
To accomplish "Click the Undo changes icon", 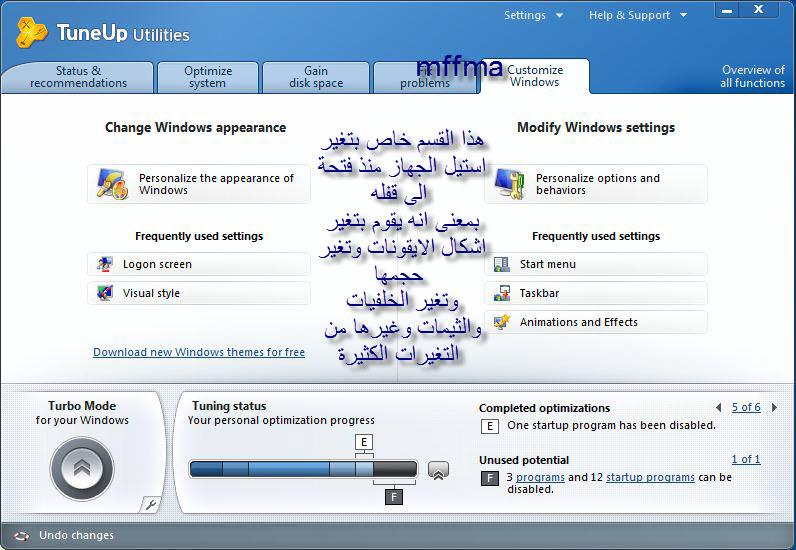I will (21, 536).
